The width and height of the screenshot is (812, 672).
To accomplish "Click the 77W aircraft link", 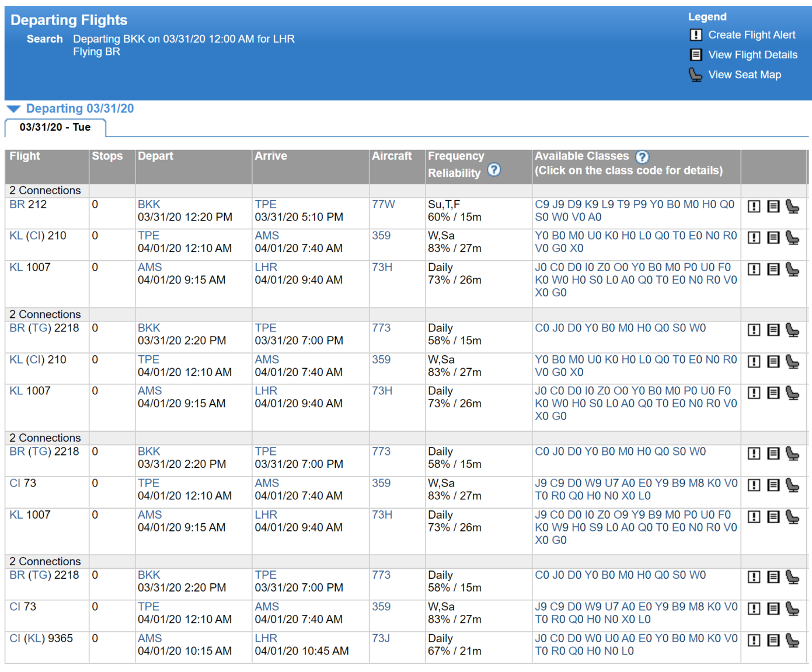I will pos(384,205).
